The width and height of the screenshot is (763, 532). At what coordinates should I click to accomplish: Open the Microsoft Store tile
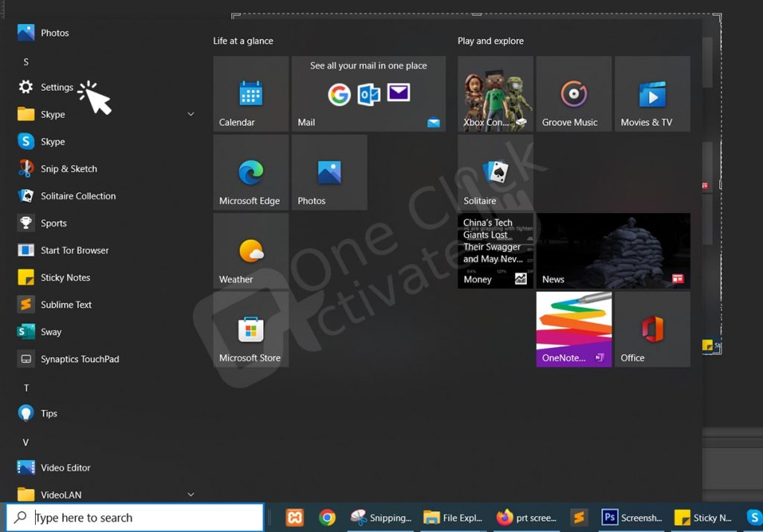tap(251, 329)
